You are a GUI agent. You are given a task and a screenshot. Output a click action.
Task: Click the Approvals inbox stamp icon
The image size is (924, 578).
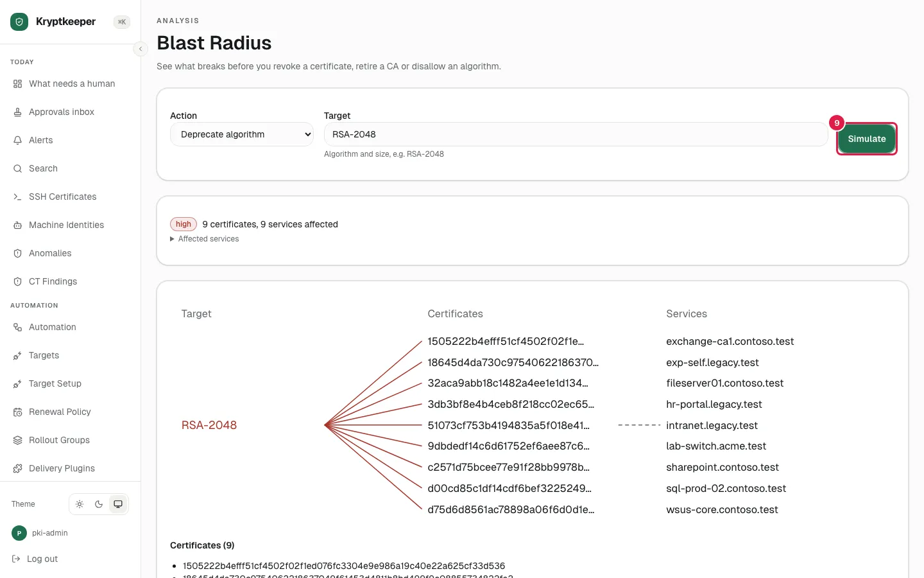pos(17,112)
